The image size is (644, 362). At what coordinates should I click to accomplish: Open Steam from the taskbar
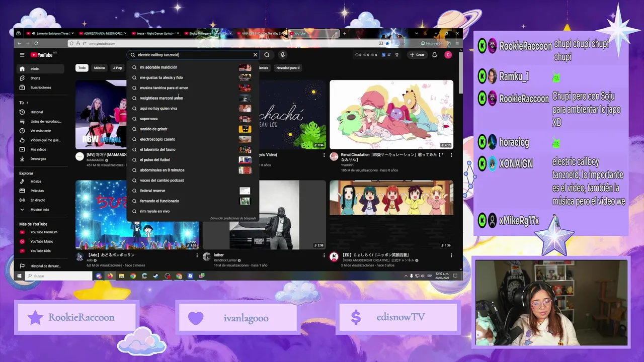click(155, 276)
